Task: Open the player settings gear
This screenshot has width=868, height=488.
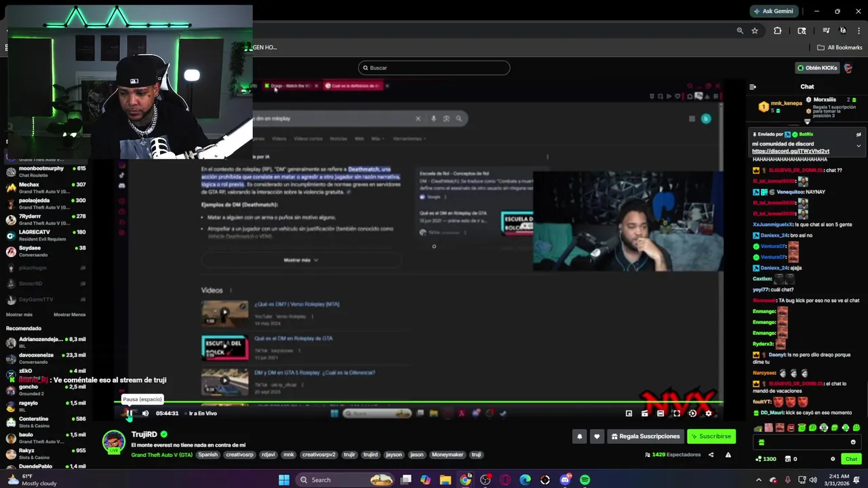Action: coord(709,413)
